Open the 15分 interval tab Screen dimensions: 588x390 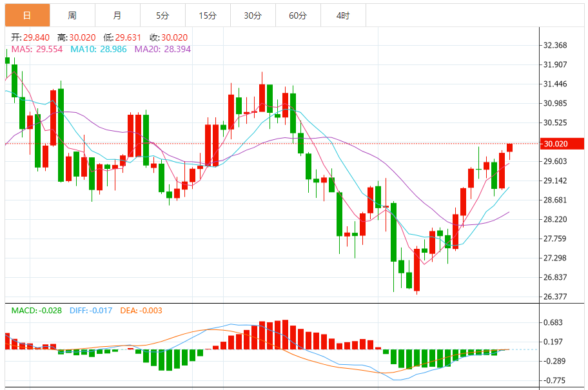208,15
